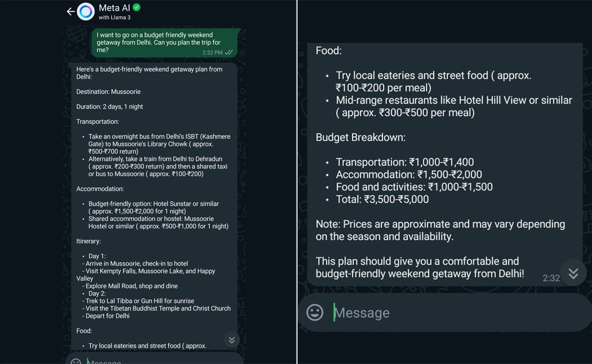The height and width of the screenshot is (364, 592).
Task: Click the 'Accommodation:' section heading
Action: coord(100,189)
